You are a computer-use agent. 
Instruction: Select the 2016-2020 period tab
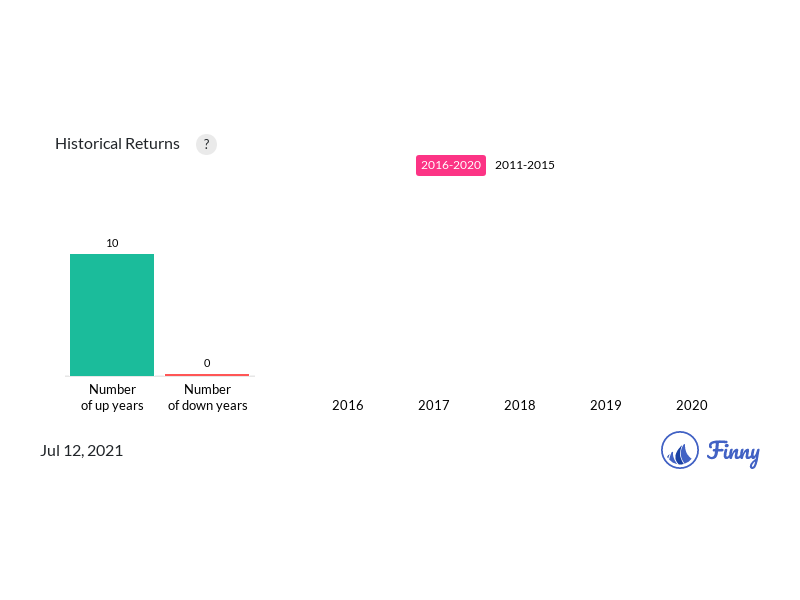451,165
